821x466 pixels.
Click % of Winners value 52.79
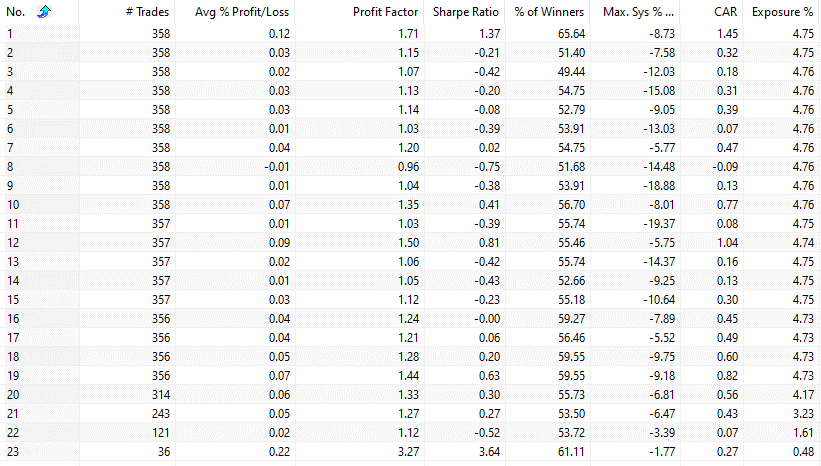pyautogui.click(x=571, y=110)
